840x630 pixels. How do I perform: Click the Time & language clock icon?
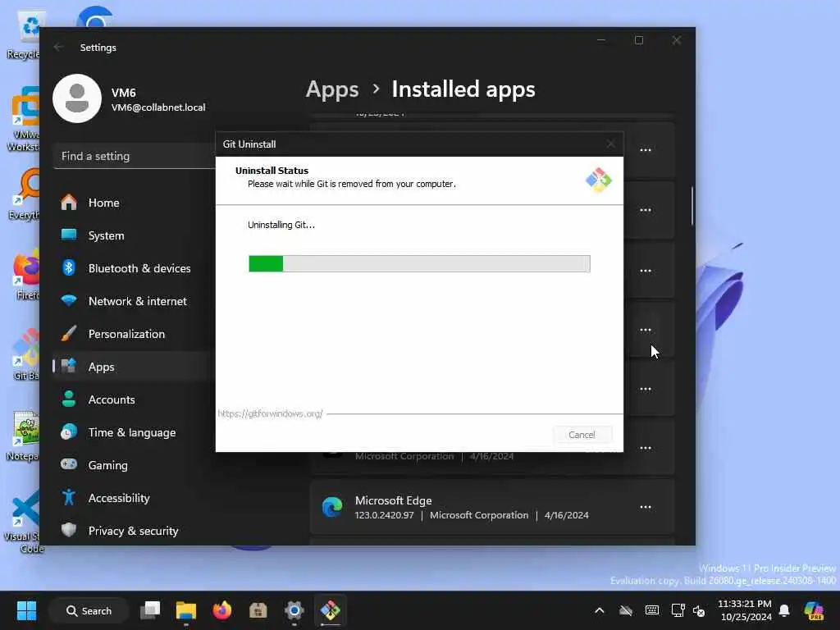(x=69, y=431)
